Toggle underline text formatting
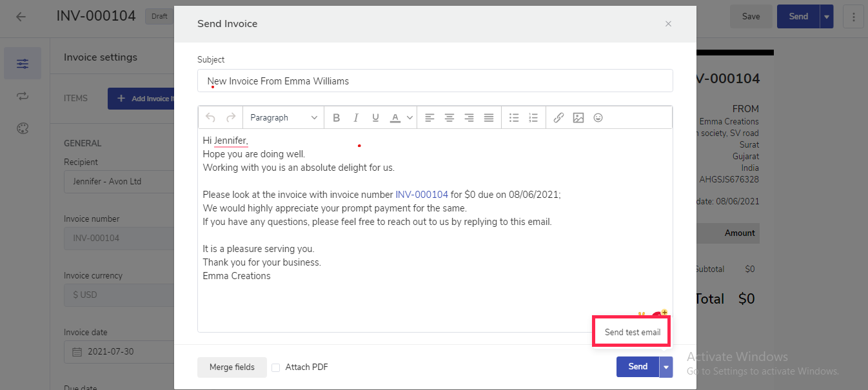 click(375, 118)
